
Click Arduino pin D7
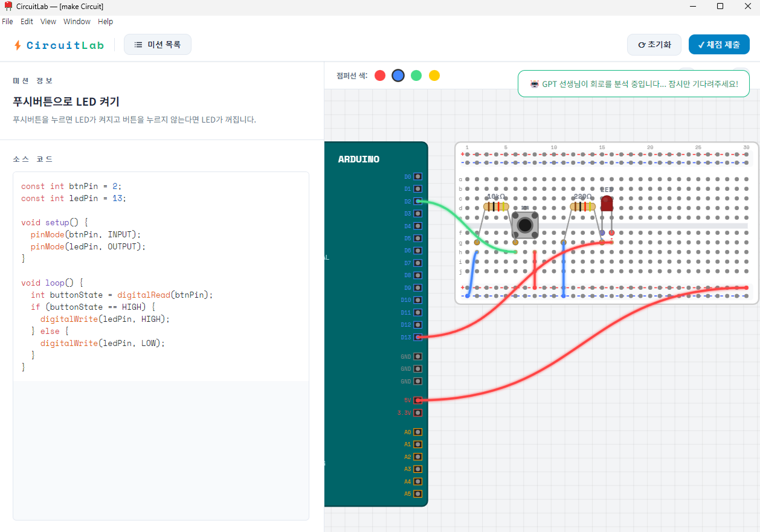point(417,263)
